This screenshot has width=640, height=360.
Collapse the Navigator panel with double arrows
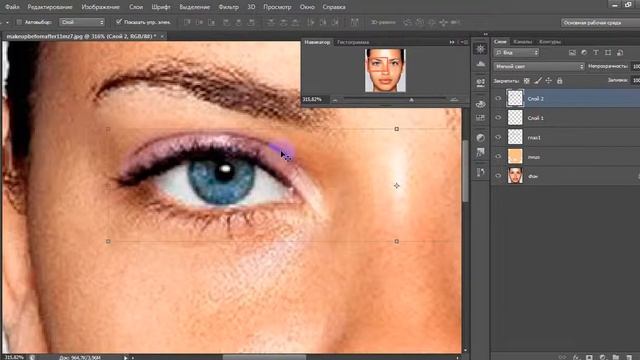coord(452,42)
